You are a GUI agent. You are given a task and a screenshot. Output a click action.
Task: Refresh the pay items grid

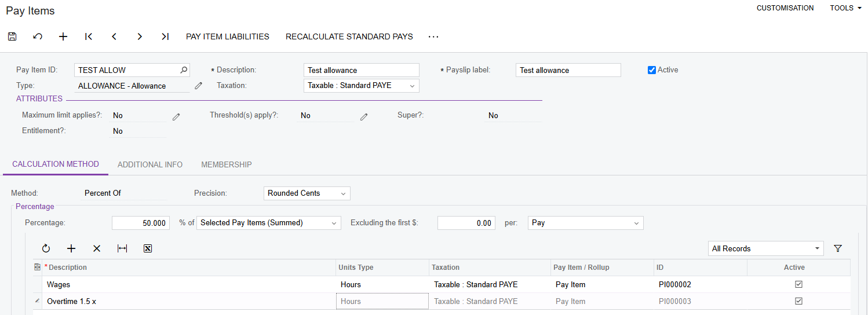coord(46,248)
